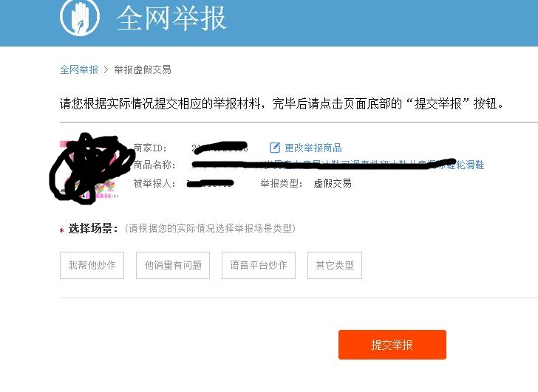This screenshot has width=538, height=392.
Task: Click the breadcrumb arrow separator
Action: [x=106, y=70]
